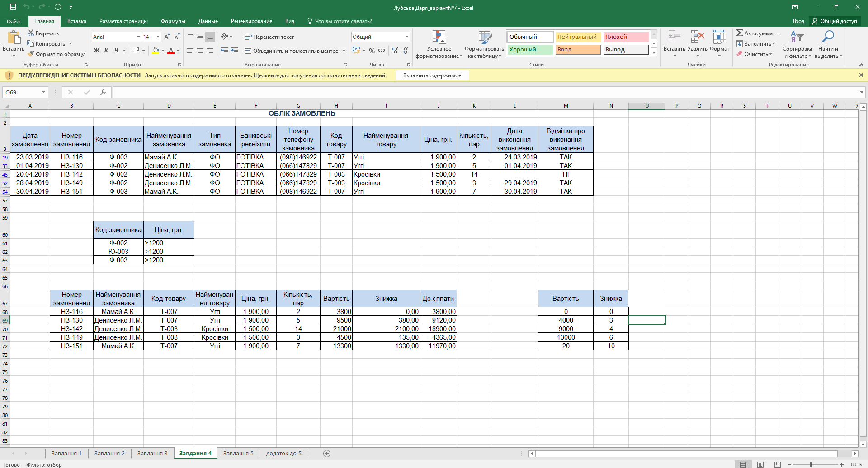
Task: Add a new sheet with plus icon
Action: 327,454
